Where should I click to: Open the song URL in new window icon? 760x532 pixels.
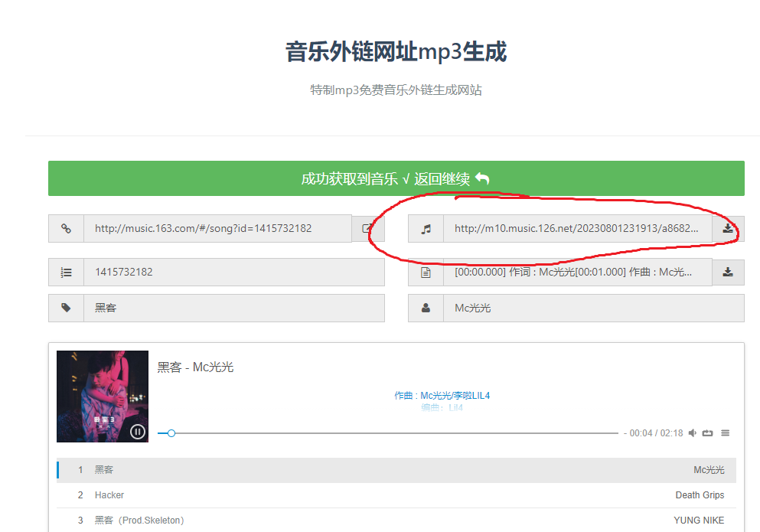368,228
